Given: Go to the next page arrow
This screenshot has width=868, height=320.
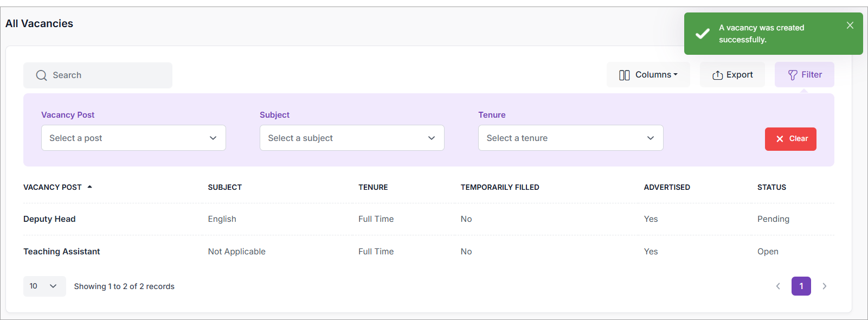Looking at the screenshot, I should (824, 286).
